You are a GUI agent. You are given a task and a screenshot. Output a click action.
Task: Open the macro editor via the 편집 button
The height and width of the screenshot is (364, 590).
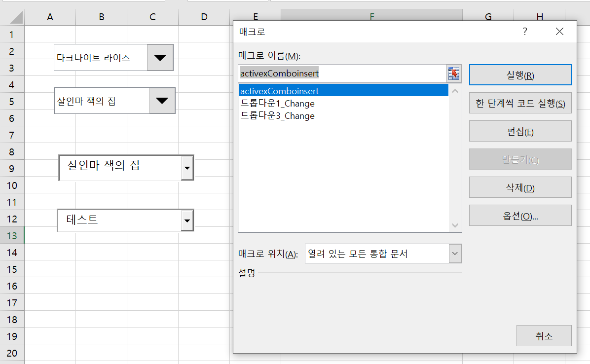point(520,131)
